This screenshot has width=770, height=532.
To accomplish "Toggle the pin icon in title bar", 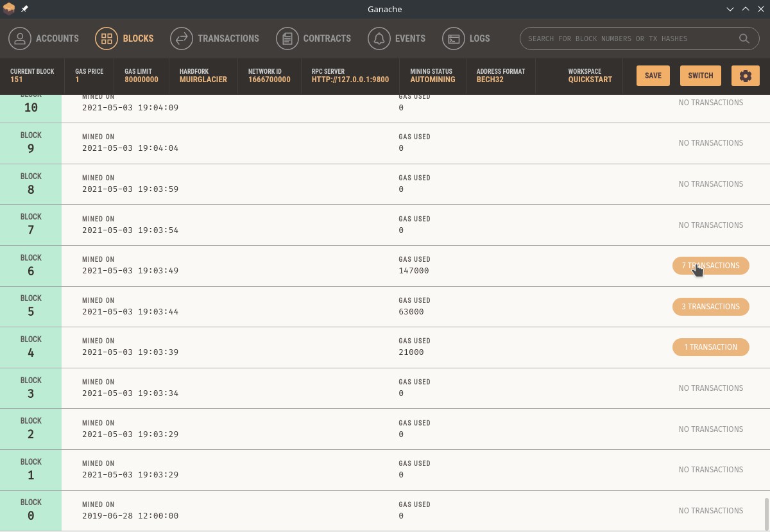I will (24, 9).
